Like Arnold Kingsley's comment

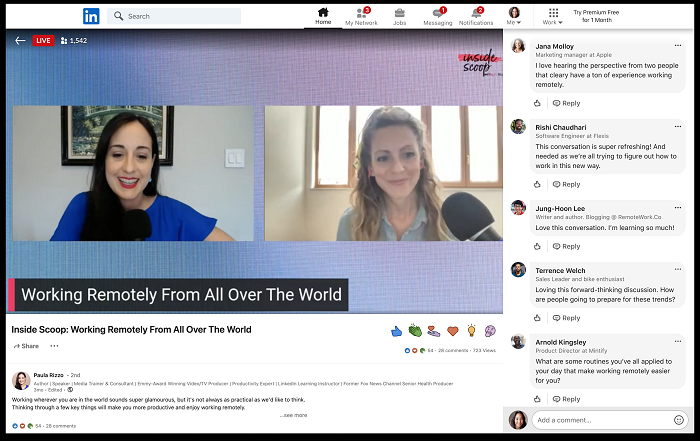[537, 399]
